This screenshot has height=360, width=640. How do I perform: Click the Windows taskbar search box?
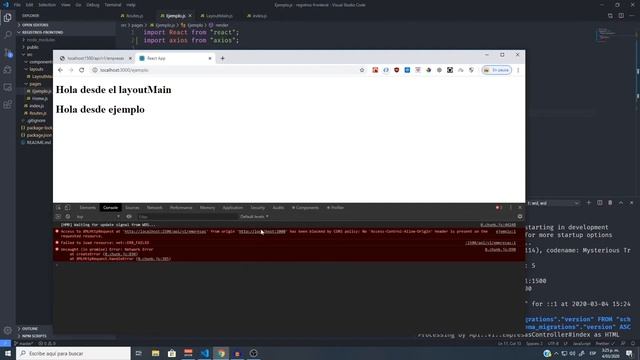point(73,353)
